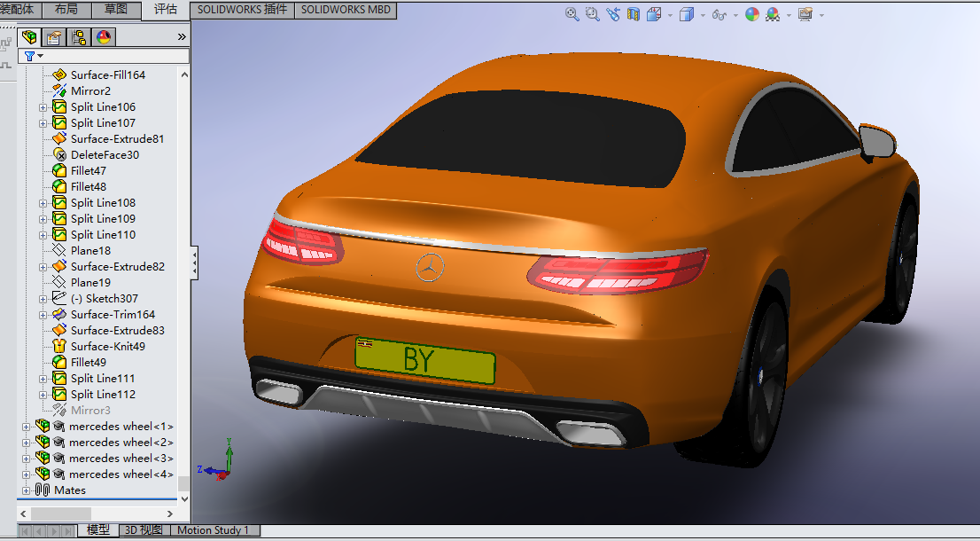The height and width of the screenshot is (541, 980).
Task: Toggle the Section View icon
Action: pyautogui.click(x=634, y=14)
